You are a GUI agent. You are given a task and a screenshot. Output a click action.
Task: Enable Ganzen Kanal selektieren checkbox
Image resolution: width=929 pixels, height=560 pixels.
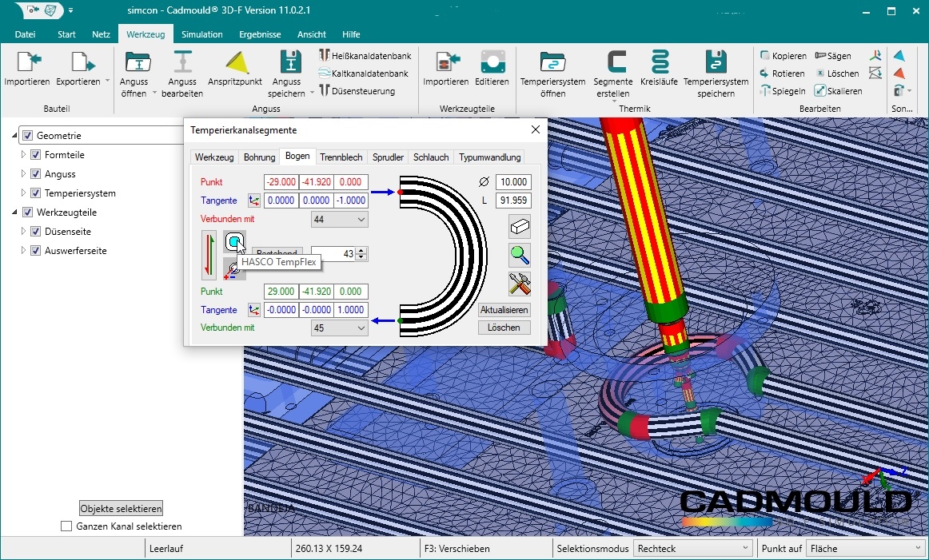(66, 526)
